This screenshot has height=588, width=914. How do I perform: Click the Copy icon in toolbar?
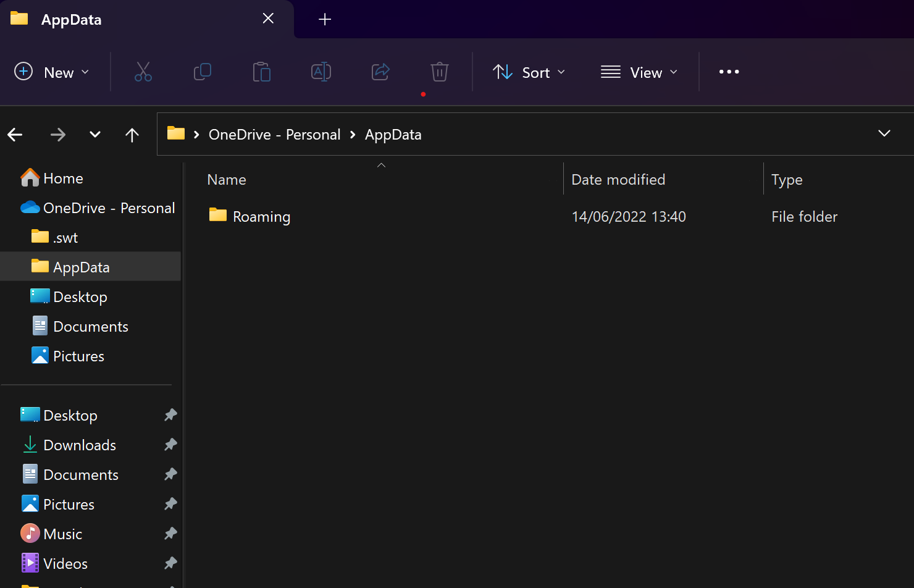(x=203, y=72)
